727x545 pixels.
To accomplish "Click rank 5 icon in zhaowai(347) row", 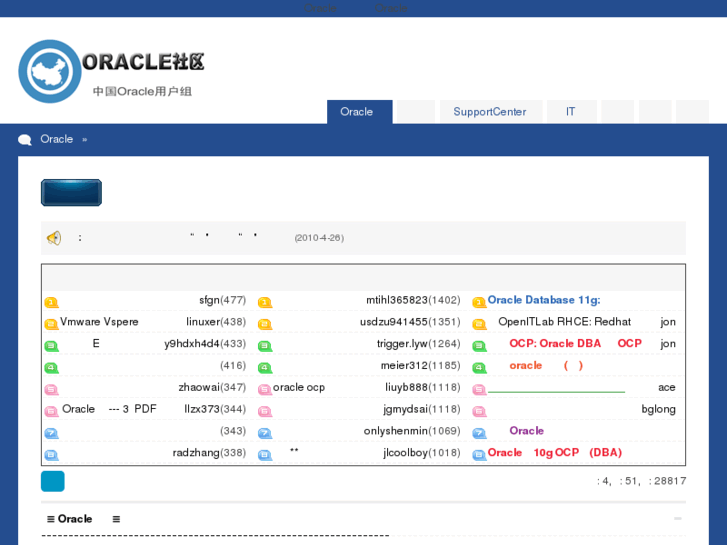I will pyautogui.click(x=51, y=390).
